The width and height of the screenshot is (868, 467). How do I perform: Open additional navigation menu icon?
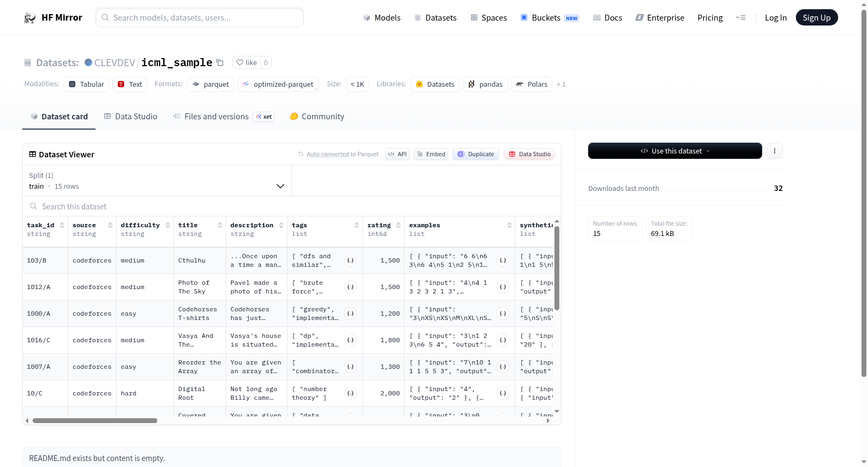[x=741, y=17]
